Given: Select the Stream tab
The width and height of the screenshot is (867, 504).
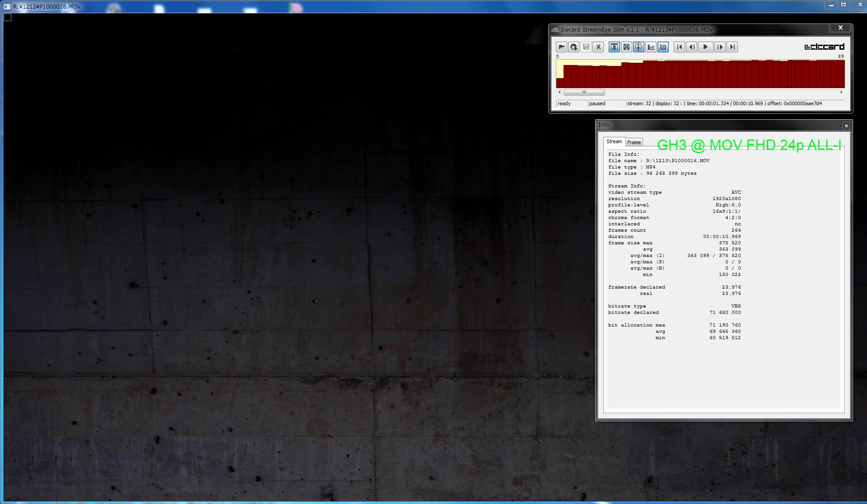Looking at the screenshot, I should (614, 142).
